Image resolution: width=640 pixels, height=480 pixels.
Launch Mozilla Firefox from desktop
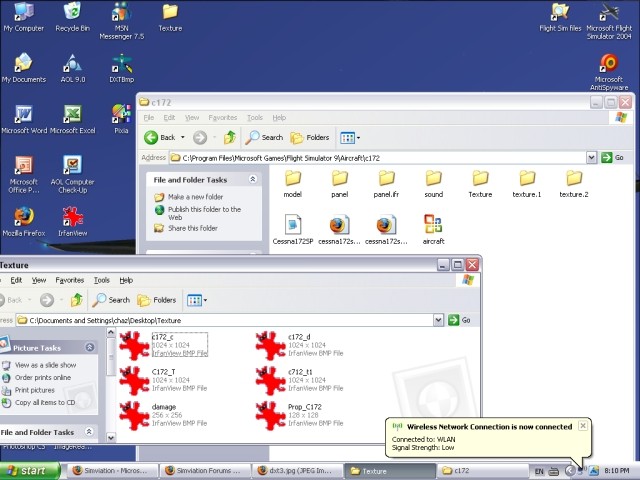pos(24,222)
